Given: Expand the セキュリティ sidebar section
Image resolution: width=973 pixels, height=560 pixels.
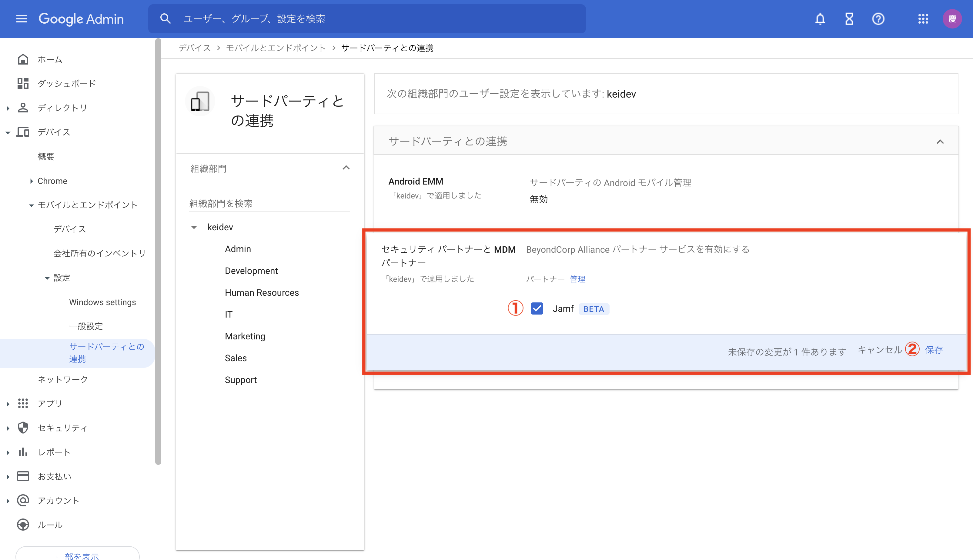Looking at the screenshot, I should tap(8, 428).
